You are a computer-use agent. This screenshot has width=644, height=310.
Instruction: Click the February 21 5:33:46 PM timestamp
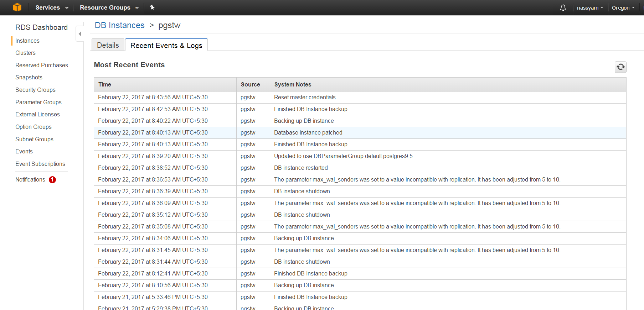[153, 297]
